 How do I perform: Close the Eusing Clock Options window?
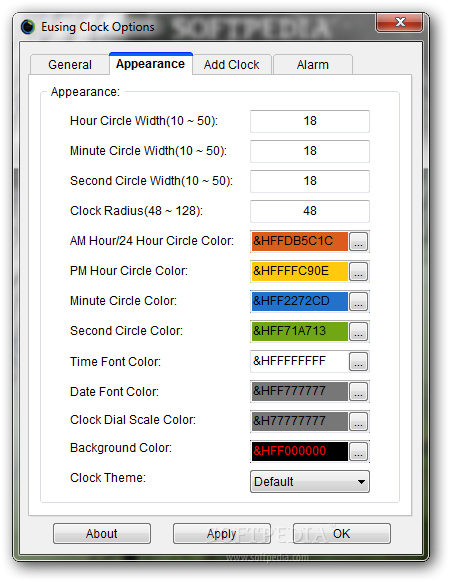click(x=400, y=22)
